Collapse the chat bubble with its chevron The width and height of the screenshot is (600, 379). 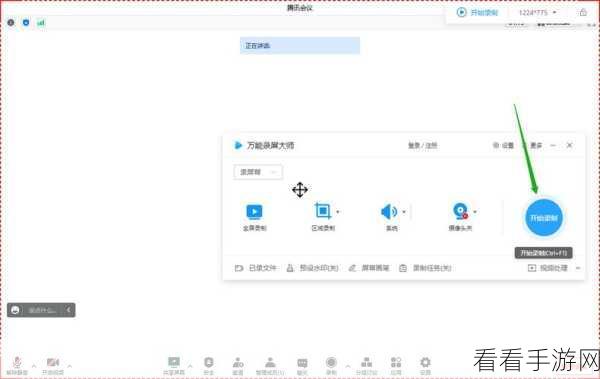coord(69,310)
